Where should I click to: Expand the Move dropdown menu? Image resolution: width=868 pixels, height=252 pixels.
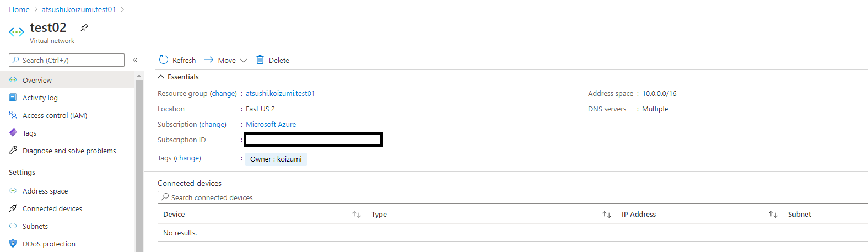click(x=243, y=61)
